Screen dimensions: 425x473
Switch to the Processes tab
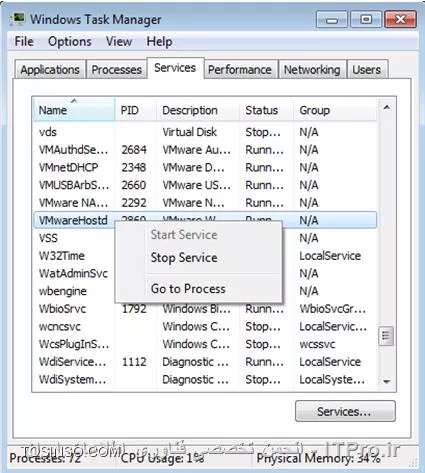click(x=116, y=70)
